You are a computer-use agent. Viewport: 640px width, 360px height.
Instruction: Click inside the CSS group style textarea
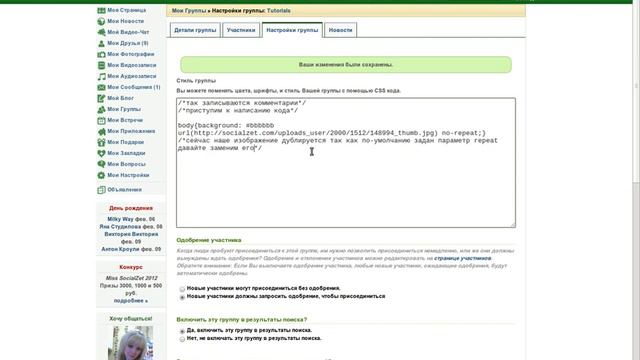(x=346, y=162)
